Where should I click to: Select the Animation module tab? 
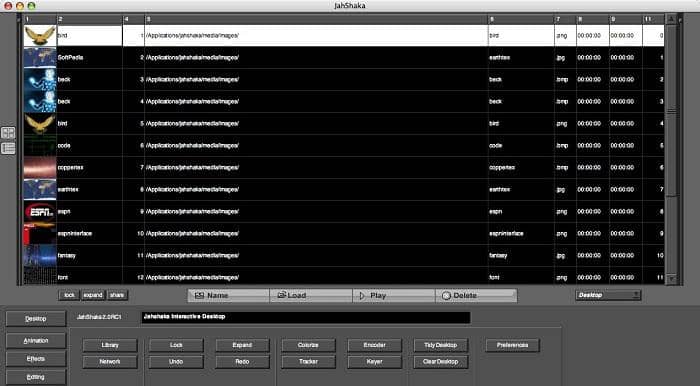(x=36, y=340)
